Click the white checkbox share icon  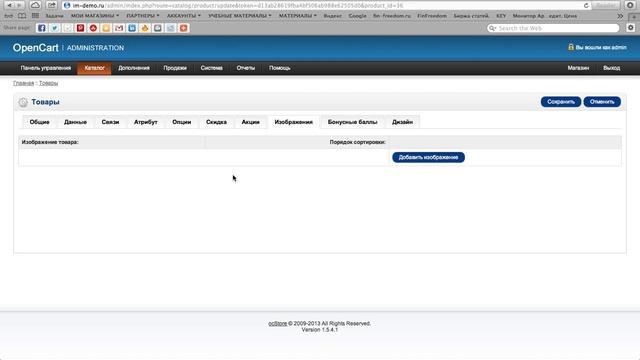[x=67, y=28]
